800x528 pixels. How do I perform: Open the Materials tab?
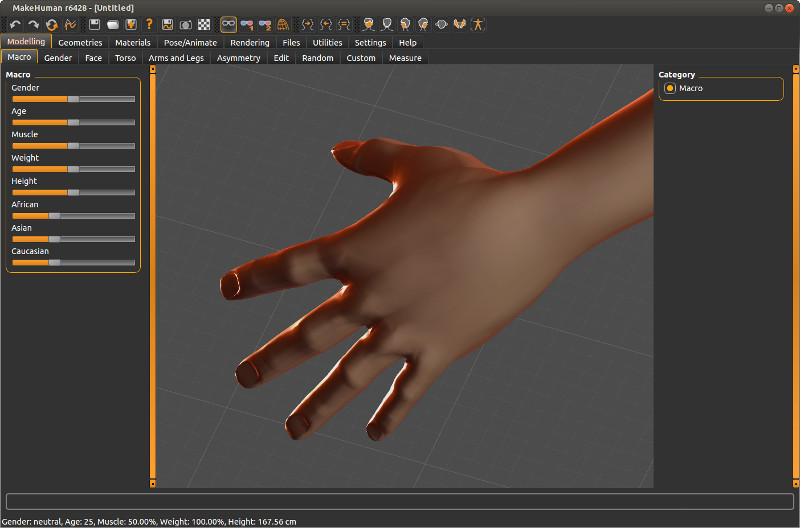click(x=133, y=43)
